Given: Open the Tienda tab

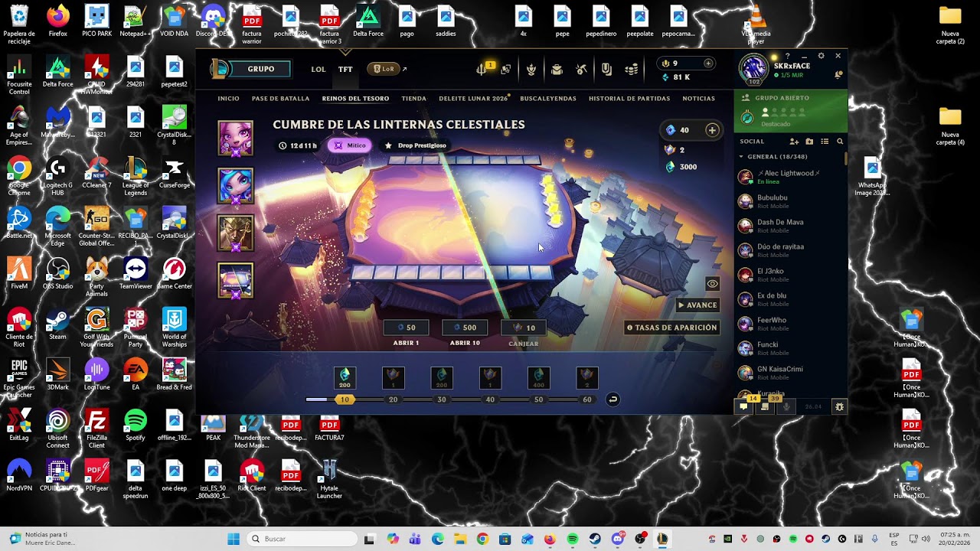Looking at the screenshot, I should [413, 99].
